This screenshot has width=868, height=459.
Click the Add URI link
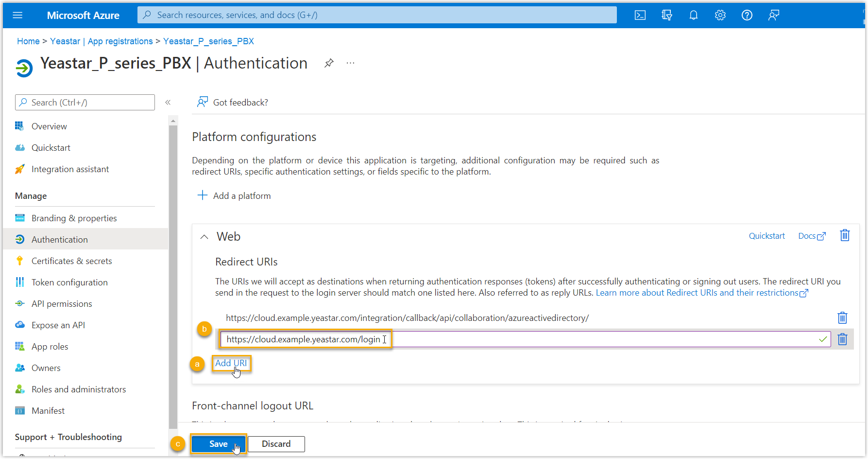coord(231,363)
